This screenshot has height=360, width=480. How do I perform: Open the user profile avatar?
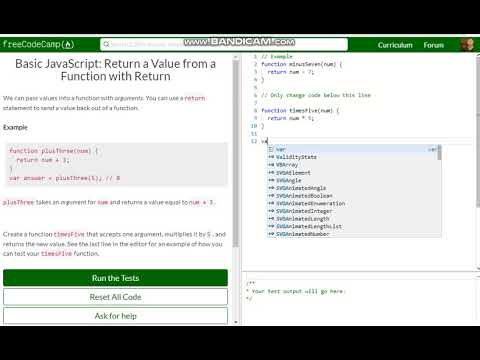[467, 45]
